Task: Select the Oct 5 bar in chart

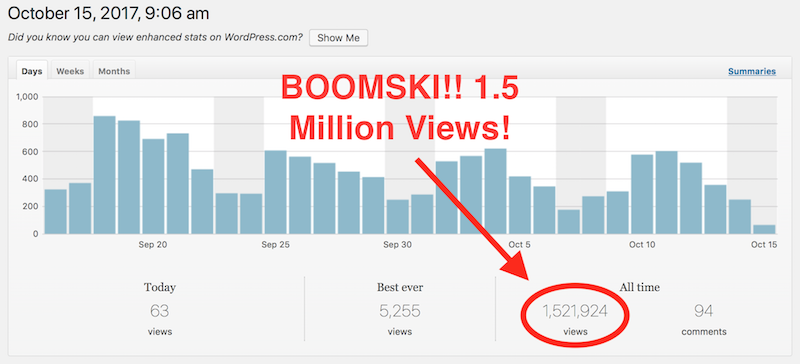Action: click(x=520, y=205)
